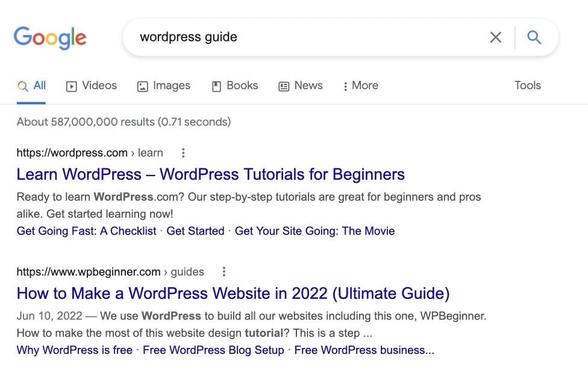
Task: Click the News newspaper icon
Action: (283, 86)
